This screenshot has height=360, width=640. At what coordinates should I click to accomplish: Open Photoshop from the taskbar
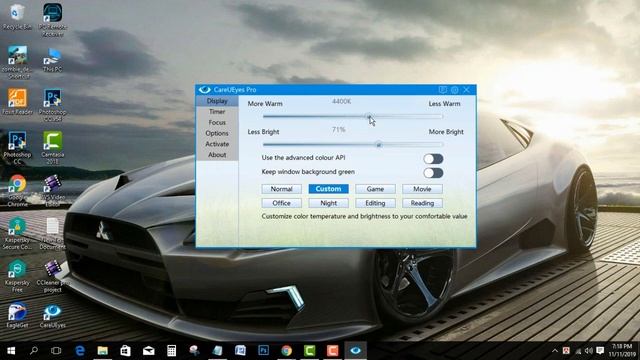[x=263, y=351]
